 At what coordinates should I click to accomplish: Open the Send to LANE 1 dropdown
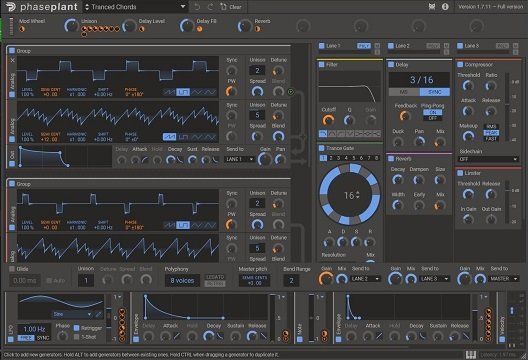(x=239, y=159)
